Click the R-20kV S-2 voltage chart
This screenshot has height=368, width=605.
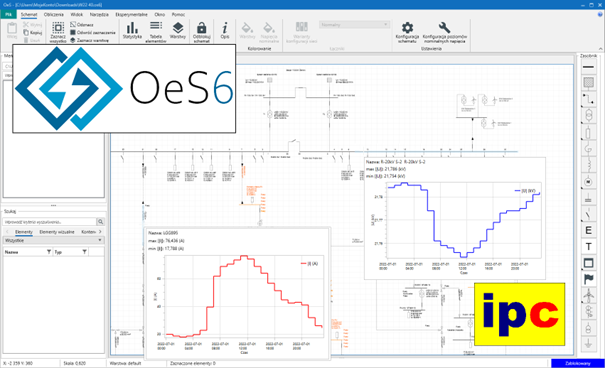click(x=455, y=218)
